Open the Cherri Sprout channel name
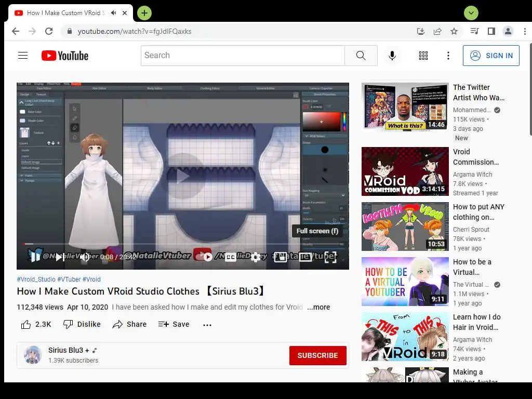 coord(471,229)
